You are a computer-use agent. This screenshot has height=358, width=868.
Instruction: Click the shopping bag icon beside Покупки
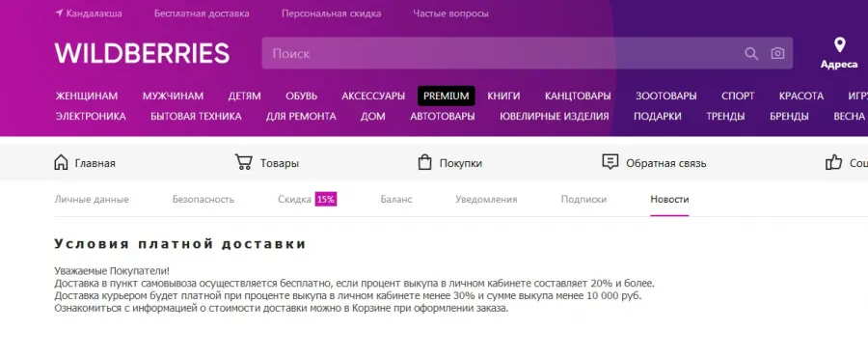(x=424, y=162)
